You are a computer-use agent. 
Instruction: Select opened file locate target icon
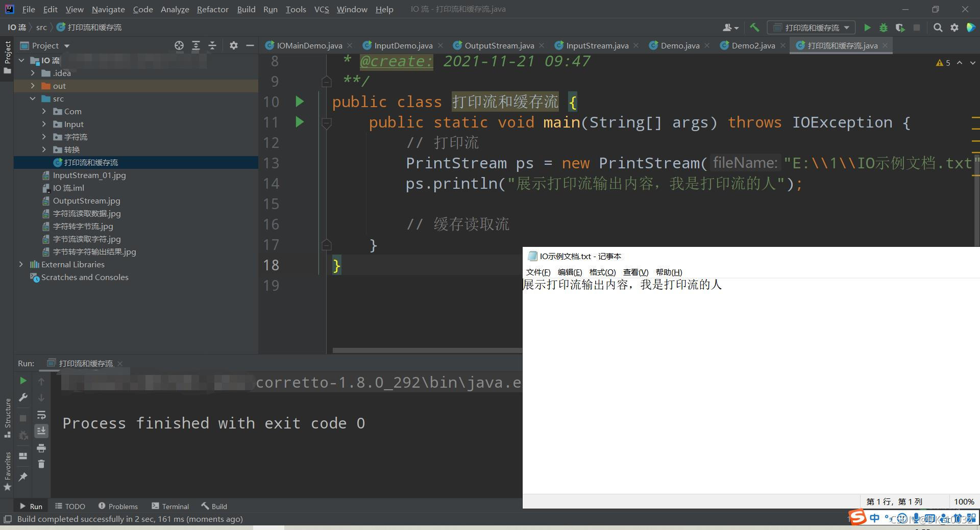tap(179, 45)
